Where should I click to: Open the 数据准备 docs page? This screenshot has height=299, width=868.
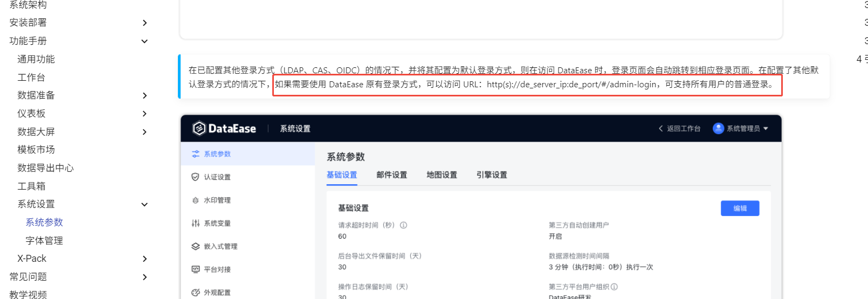36,95
